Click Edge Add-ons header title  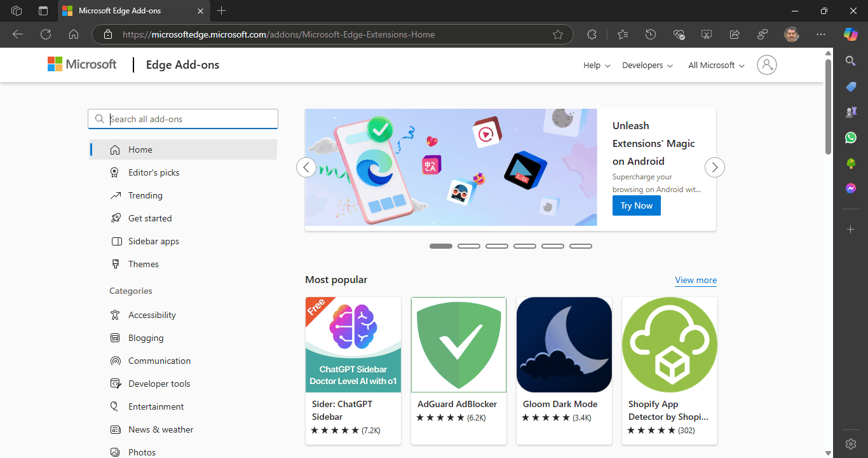coord(182,65)
